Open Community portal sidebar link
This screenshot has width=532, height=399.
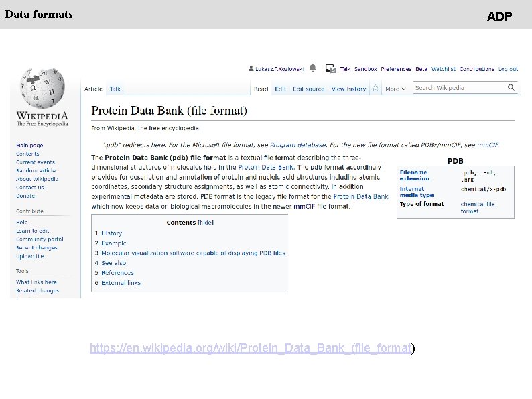pos(40,239)
